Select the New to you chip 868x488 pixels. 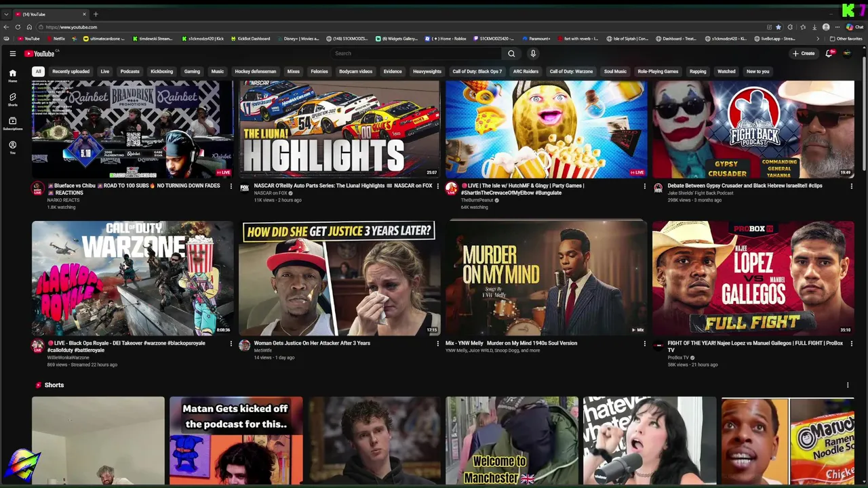757,71
